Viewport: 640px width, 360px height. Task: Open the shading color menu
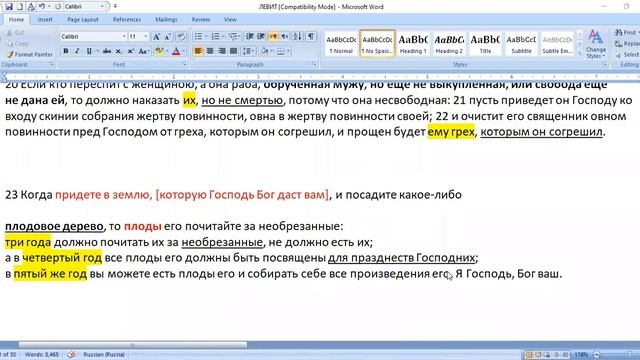266,51
